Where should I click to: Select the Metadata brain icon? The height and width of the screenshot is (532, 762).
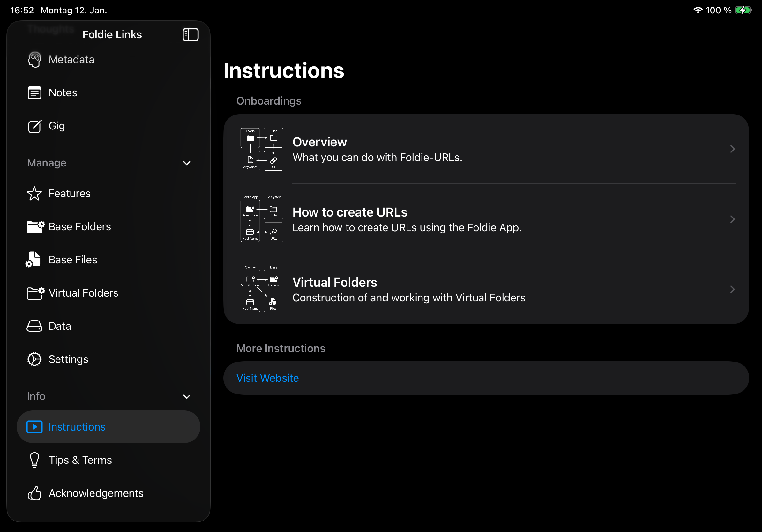34,59
